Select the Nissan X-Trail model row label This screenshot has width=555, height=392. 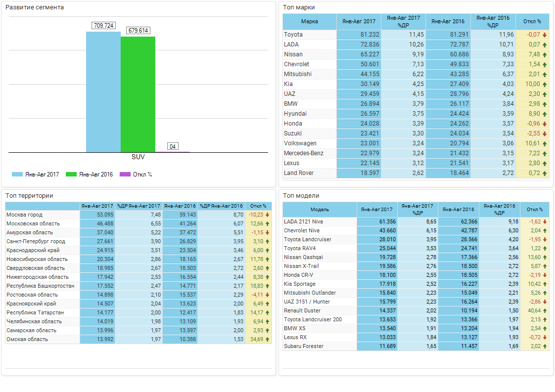pos(301,266)
